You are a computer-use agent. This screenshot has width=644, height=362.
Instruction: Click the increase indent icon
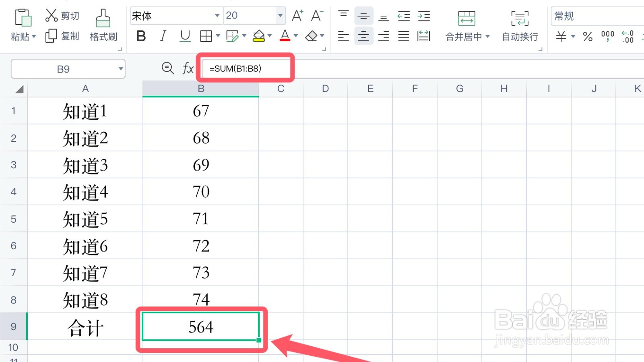pyautogui.click(x=424, y=16)
